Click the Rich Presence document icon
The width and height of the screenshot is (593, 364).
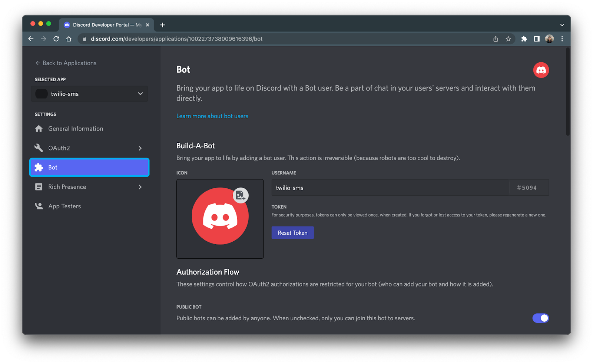click(x=39, y=187)
